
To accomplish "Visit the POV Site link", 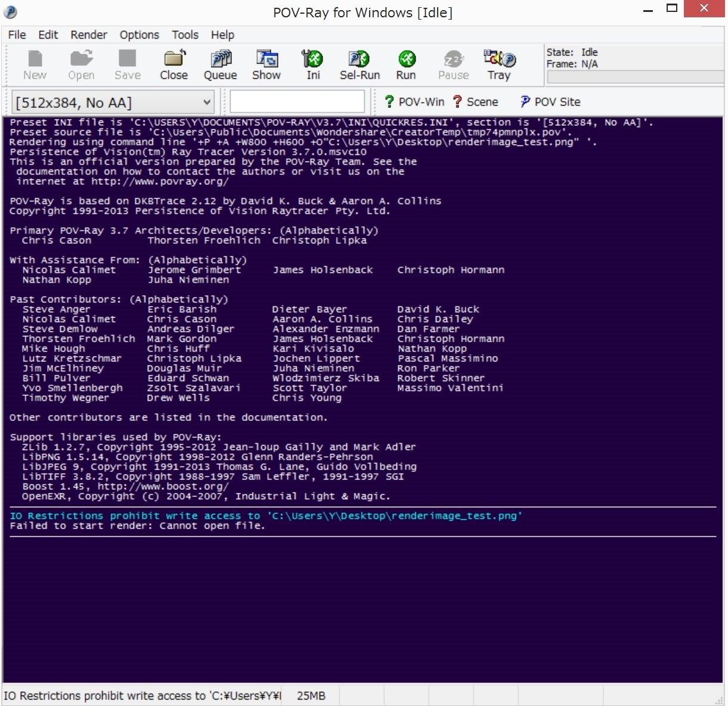I will [x=550, y=102].
